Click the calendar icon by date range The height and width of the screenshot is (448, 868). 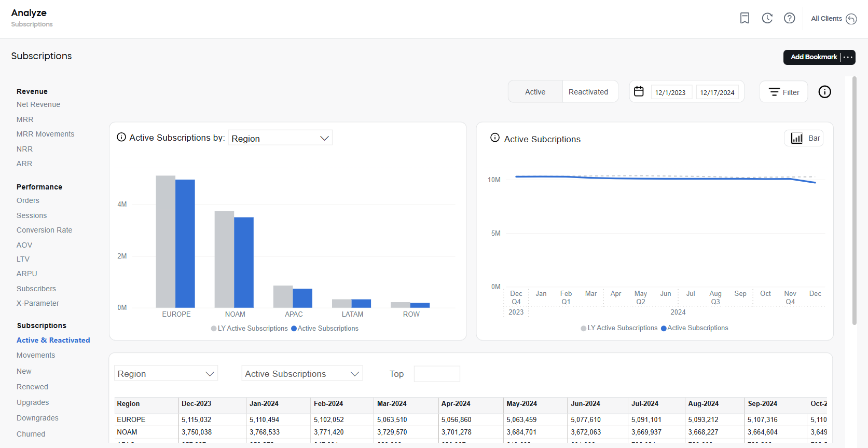click(x=639, y=91)
